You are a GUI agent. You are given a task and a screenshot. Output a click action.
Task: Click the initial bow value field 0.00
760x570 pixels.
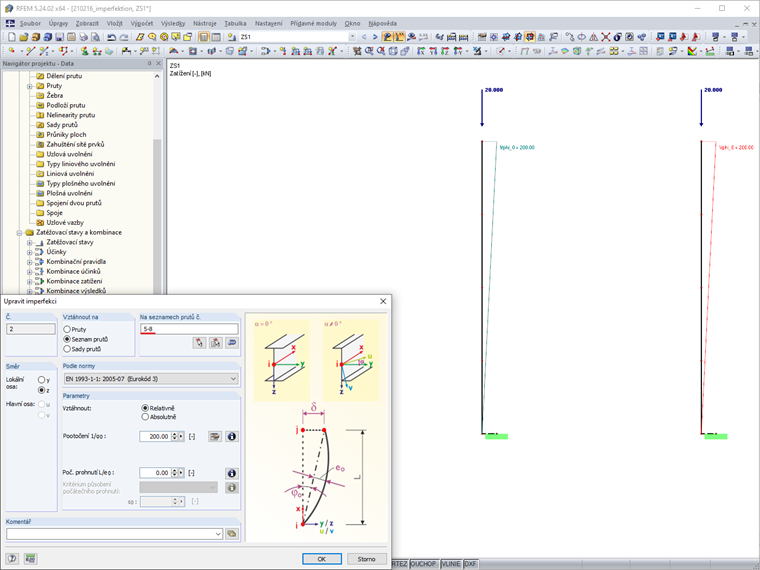click(155, 473)
